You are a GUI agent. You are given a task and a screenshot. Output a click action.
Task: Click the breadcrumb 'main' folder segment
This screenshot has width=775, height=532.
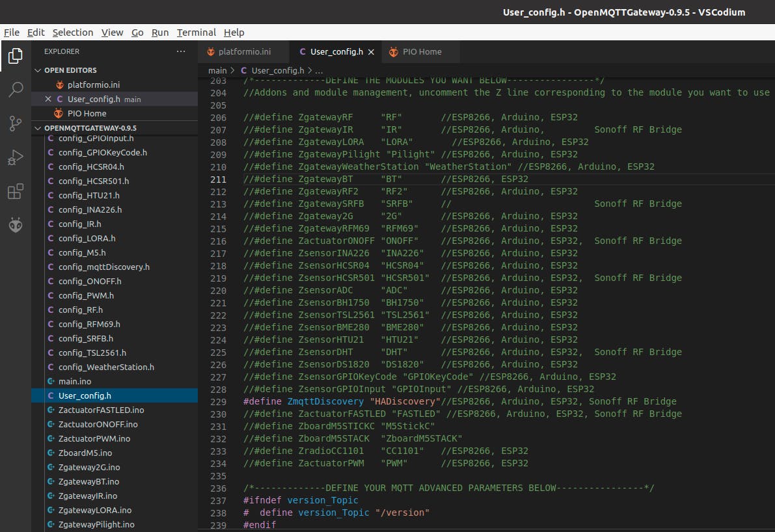(x=217, y=70)
